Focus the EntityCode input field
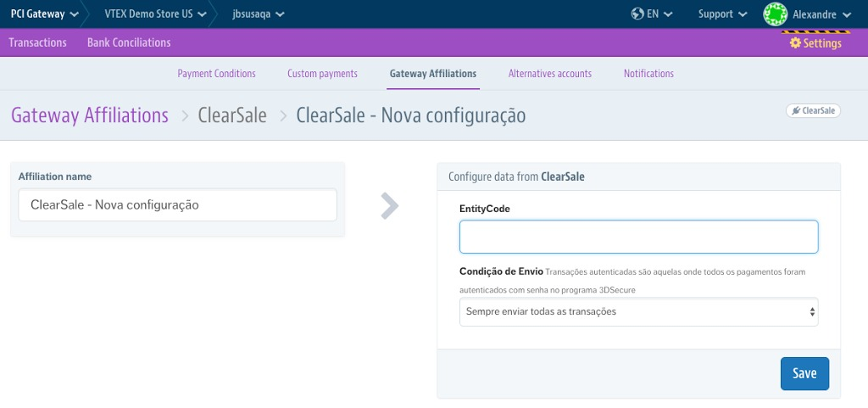The height and width of the screenshot is (408, 868). point(639,237)
